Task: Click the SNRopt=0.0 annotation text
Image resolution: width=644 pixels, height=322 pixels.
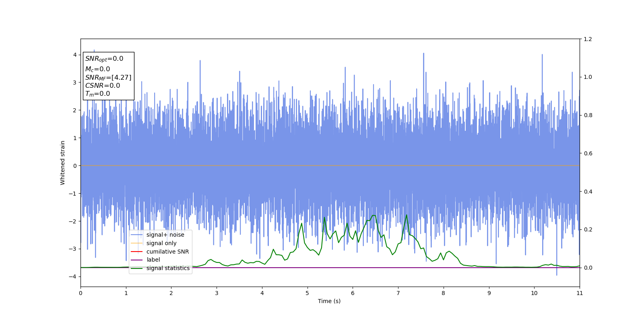Action: [x=104, y=59]
